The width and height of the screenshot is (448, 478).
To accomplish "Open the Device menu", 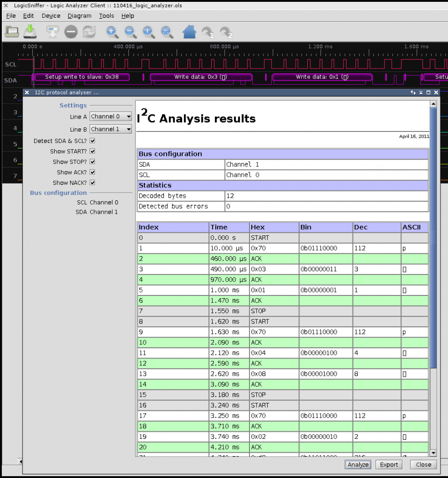I will pos(51,15).
